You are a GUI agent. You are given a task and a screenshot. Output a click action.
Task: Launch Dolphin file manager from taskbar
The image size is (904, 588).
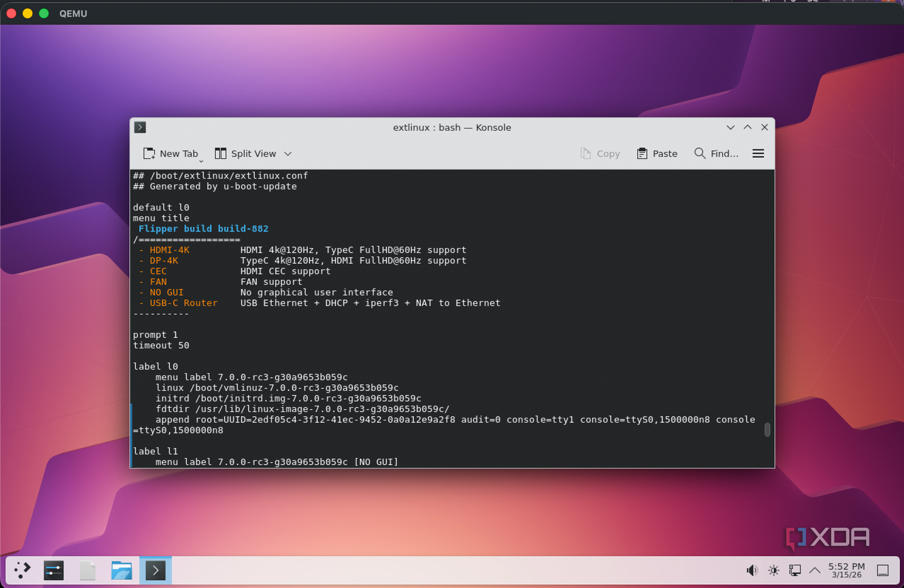coord(122,570)
